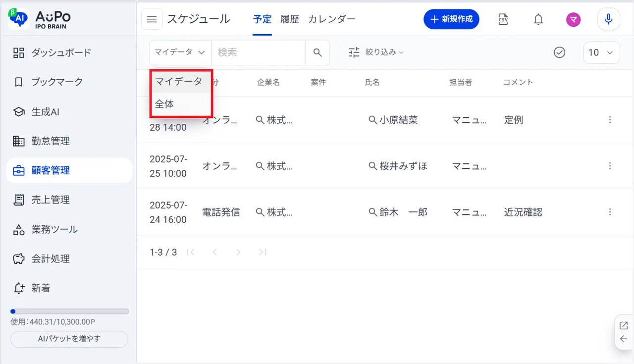Click company magnifier in 電話発信 row

pyautogui.click(x=260, y=212)
